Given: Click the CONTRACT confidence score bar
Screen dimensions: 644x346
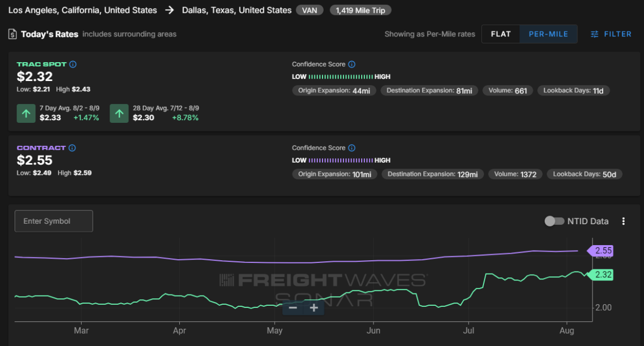Looking at the screenshot, I should pyautogui.click(x=341, y=160).
